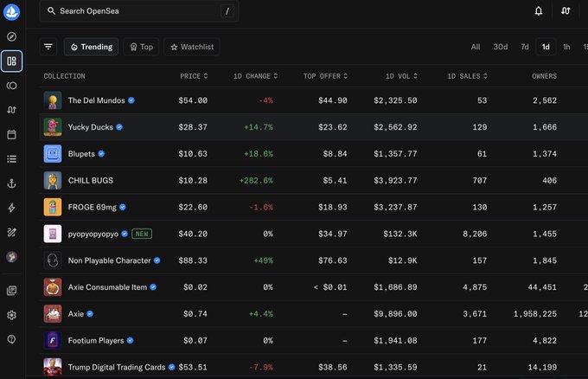Viewport: 588px width, 379px height.
Task: Sort by the 1D VOL column
Action: point(401,76)
